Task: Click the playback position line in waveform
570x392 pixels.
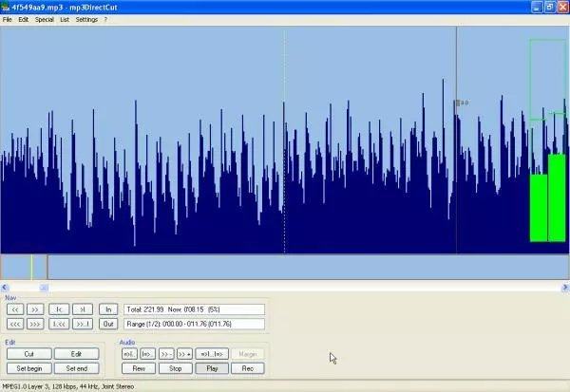Action: (x=457, y=140)
